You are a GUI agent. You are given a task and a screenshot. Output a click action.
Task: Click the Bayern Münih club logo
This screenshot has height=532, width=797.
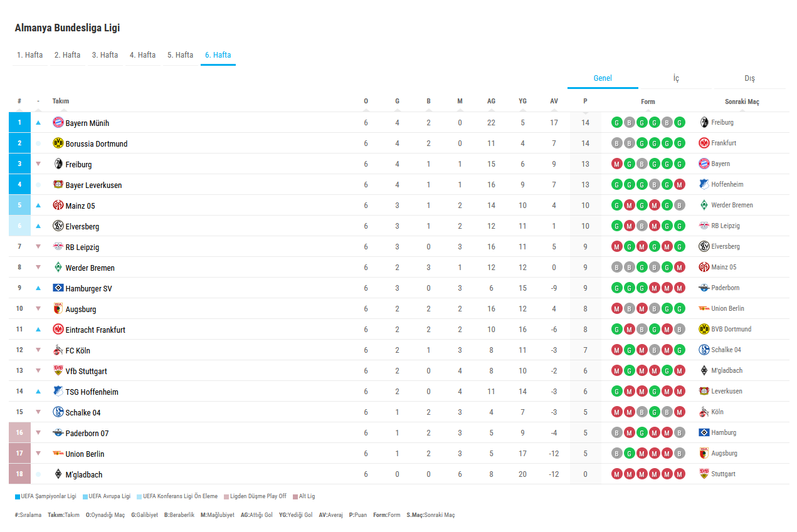click(x=58, y=122)
